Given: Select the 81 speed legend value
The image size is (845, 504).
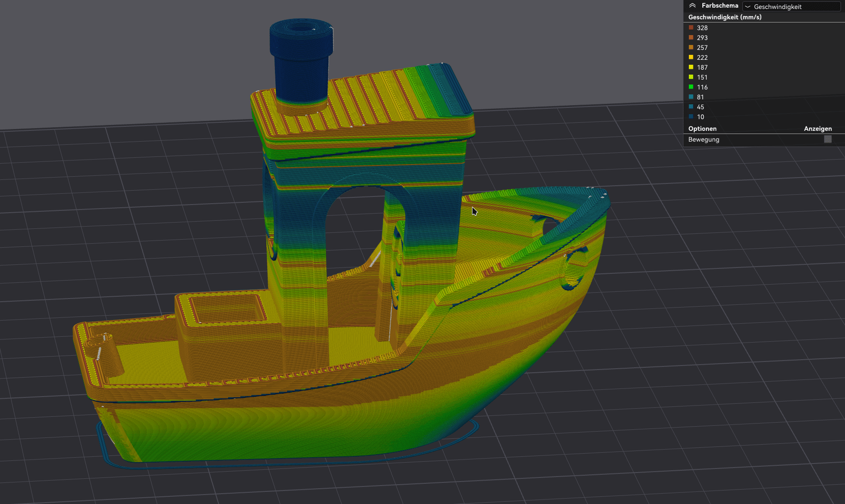Looking at the screenshot, I should click(701, 97).
